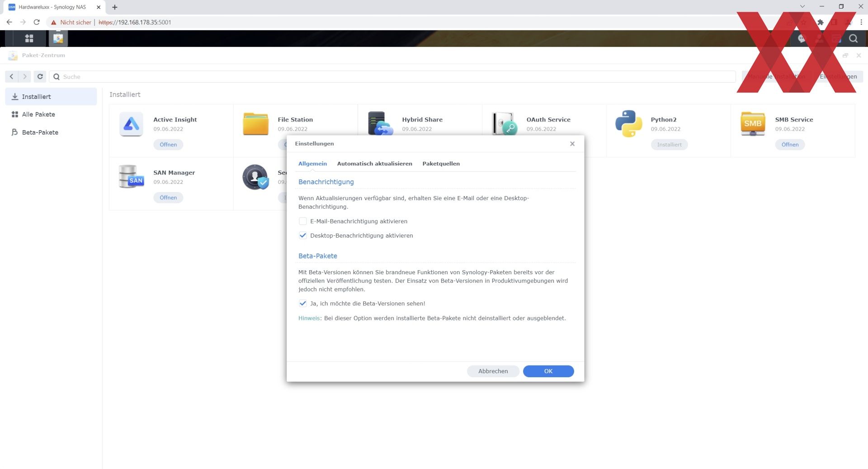
Task: Click the SMB Service package icon
Action: click(x=753, y=124)
